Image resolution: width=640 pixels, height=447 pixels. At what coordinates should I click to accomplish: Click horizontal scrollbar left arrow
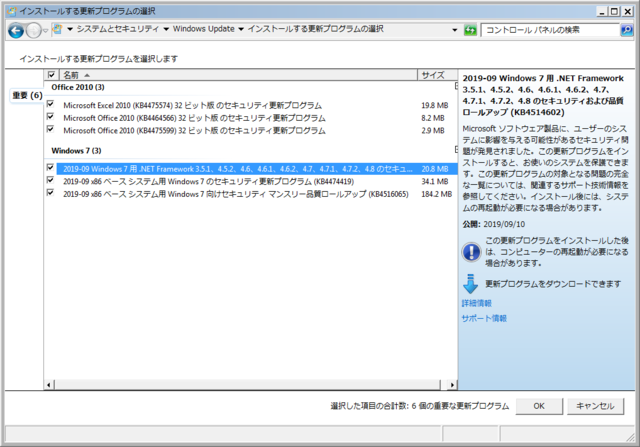point(49,385)
